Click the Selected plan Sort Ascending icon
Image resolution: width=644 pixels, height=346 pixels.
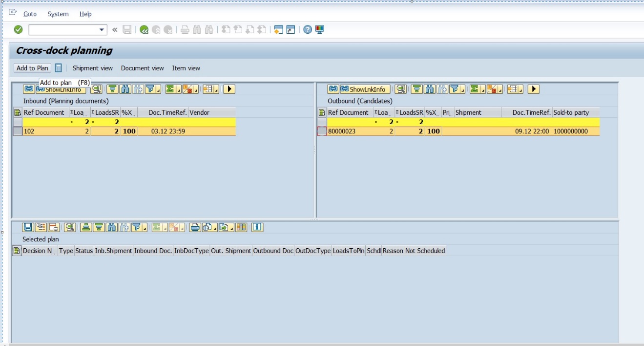pyautogui.click(x=86, y=227)
